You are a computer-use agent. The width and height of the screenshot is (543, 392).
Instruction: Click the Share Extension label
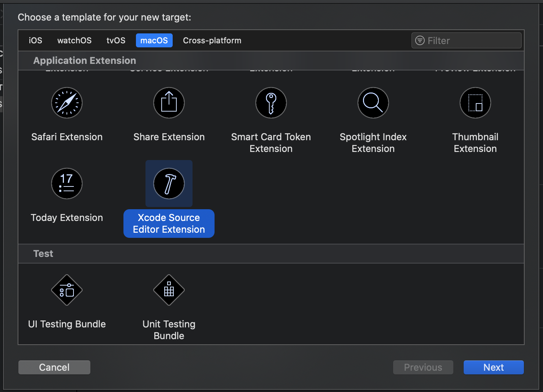tap(169, 137)
